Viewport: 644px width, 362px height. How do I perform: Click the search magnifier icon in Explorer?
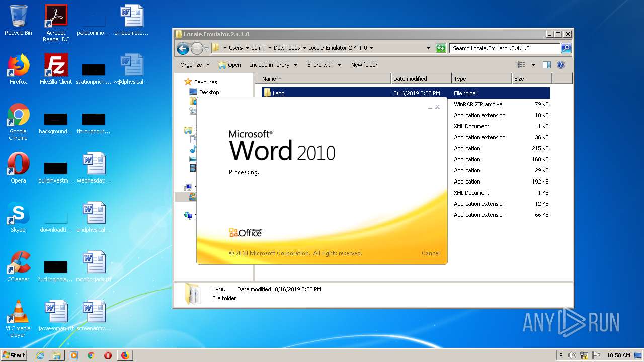coord(566,48)
